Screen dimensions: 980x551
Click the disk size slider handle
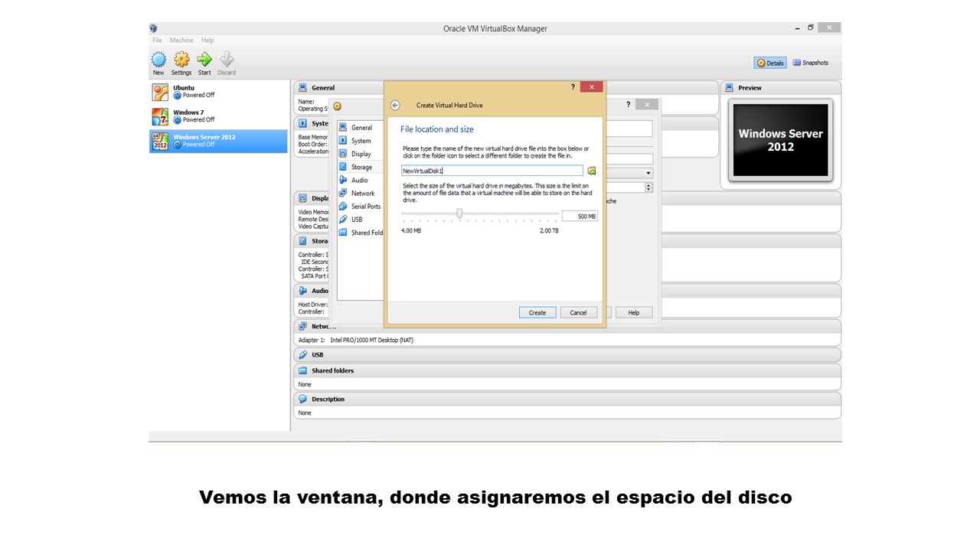[x=459, y=214]
